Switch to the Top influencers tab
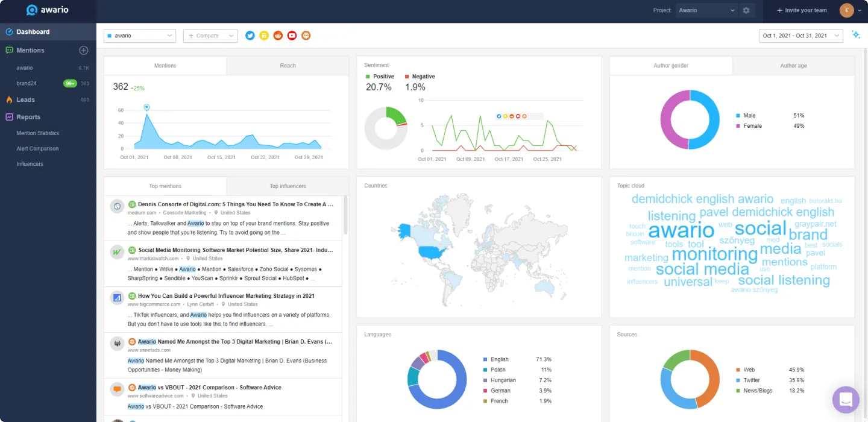The height and width of the screenshot is (422, 868). [x=288, y=186]
